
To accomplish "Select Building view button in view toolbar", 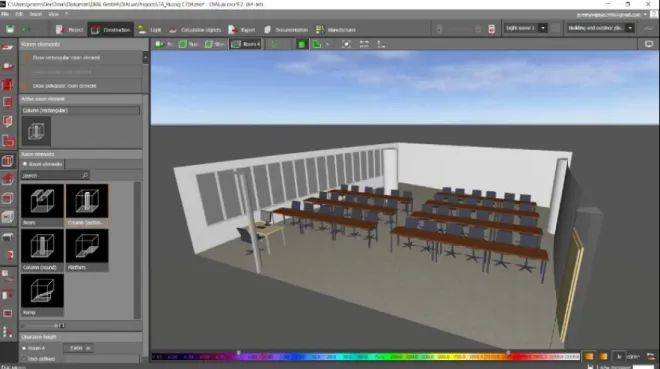I will pyautogui.click(x=188, y=44).
